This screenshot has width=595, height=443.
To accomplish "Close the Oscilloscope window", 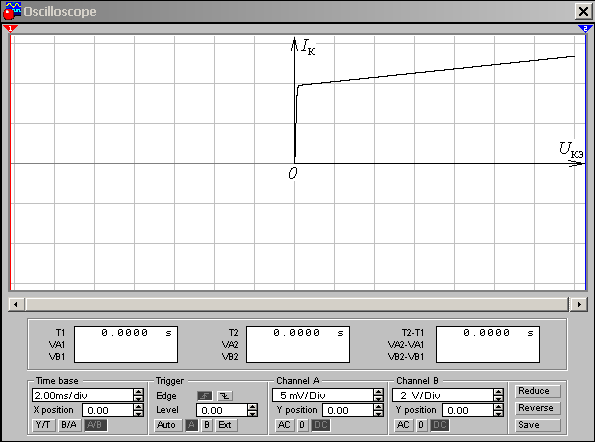I will [x=583, y=11].
